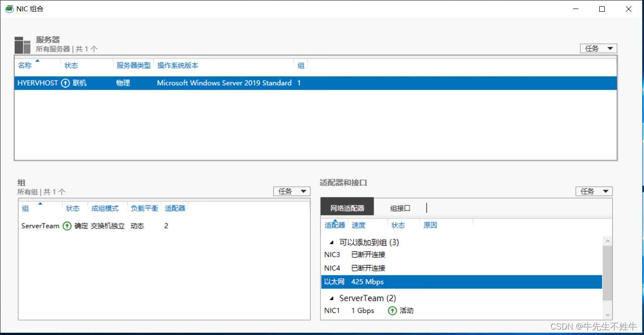Click the NIC1 green 活动 status icon

(393, 311)
